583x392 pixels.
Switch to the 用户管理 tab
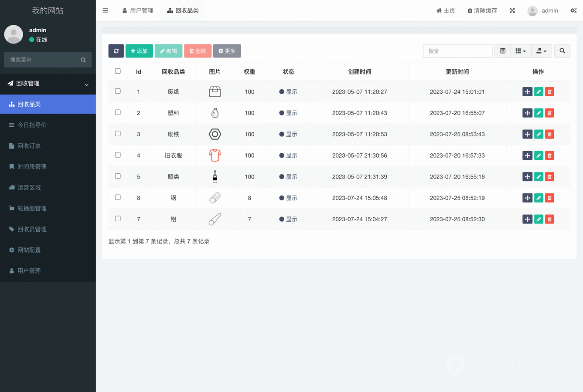click(138, 10)
